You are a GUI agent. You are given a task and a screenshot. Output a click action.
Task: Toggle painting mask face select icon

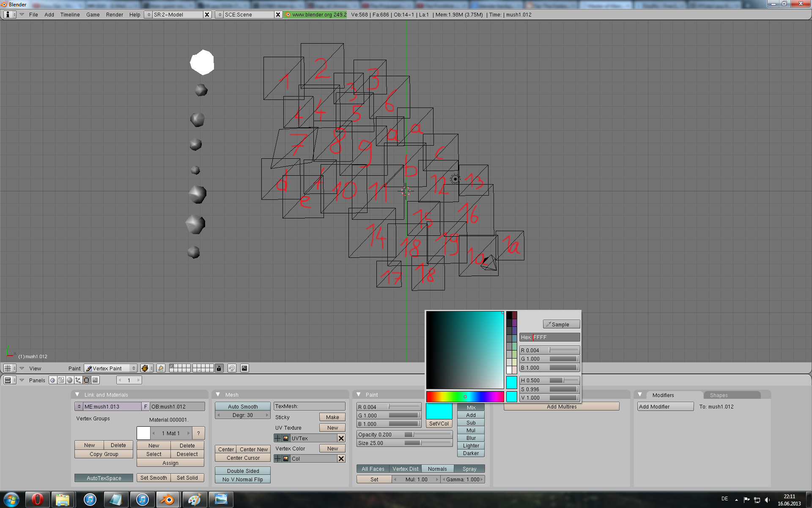point(161,368)
